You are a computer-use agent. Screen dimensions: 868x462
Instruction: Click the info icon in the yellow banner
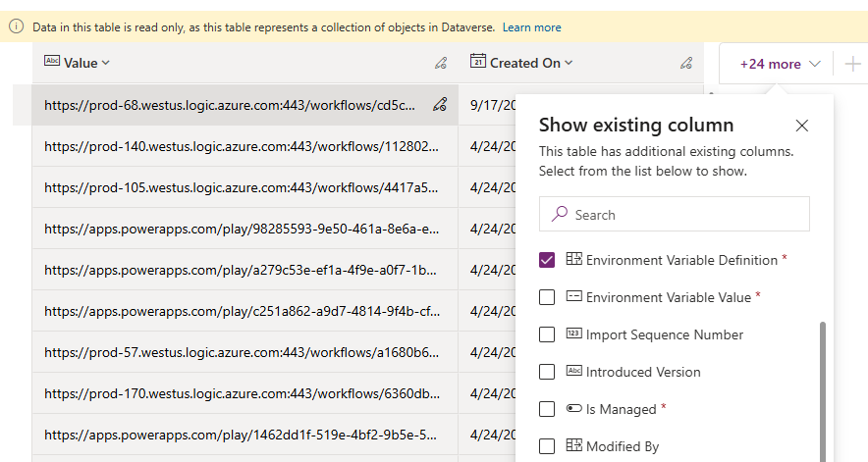pyautogui.click(x=16, y=27)
